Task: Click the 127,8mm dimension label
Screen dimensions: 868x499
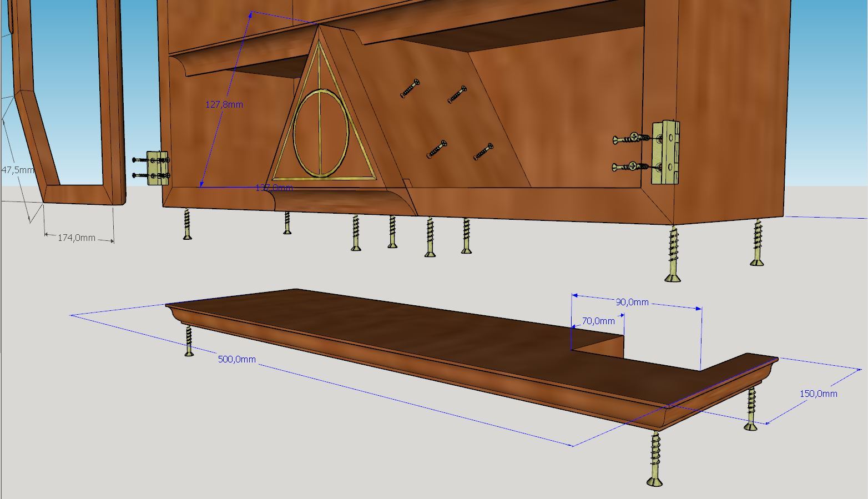Action: (x=224, y=104)
